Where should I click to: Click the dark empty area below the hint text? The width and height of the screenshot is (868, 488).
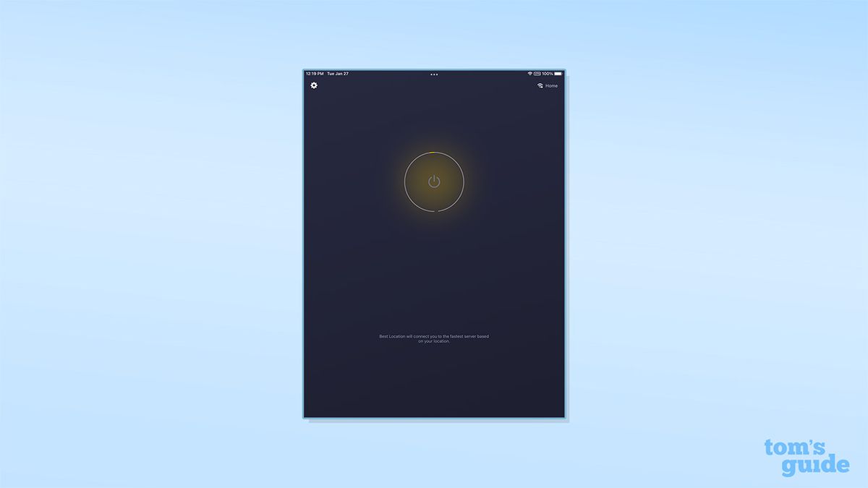point(434,383)
